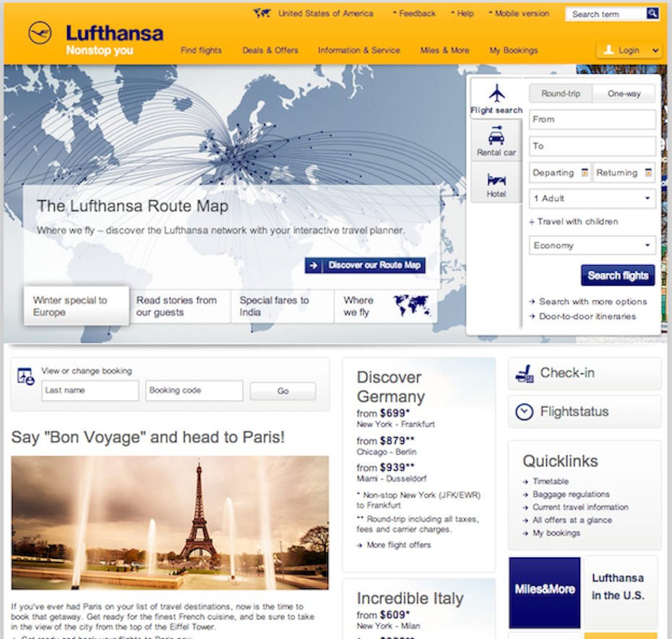Screen dimensions: 672x639
Task: Click the Flightstatus clock icon
Action: (x=524, y=412)
